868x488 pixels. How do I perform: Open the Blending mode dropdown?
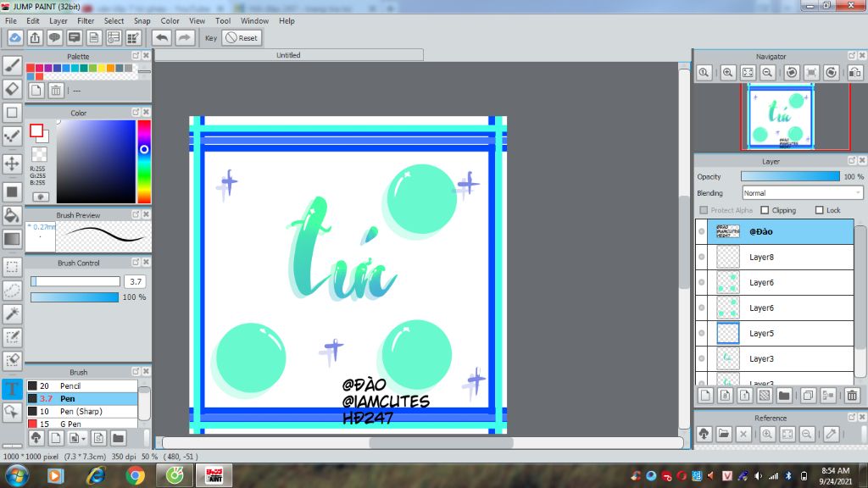[x=802, y=192]
